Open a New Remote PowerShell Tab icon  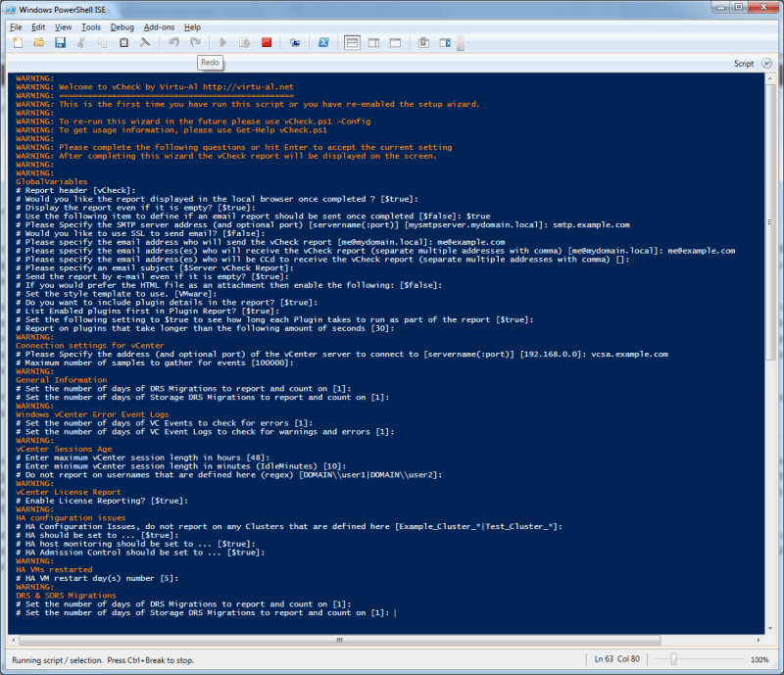[x=294, y=42]
